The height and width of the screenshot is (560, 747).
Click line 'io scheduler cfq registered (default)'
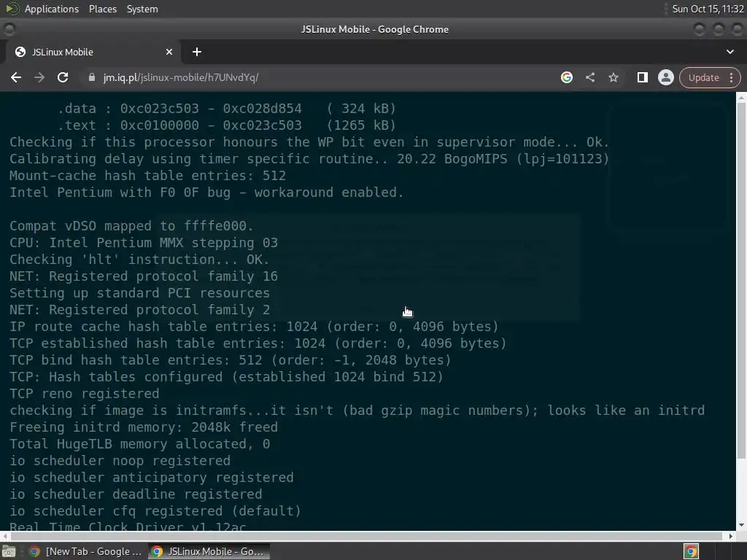point(155,511)
